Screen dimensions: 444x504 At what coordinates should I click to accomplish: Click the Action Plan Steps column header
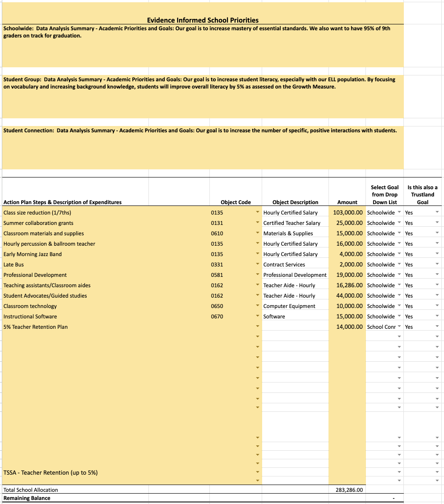coord(63,202)
